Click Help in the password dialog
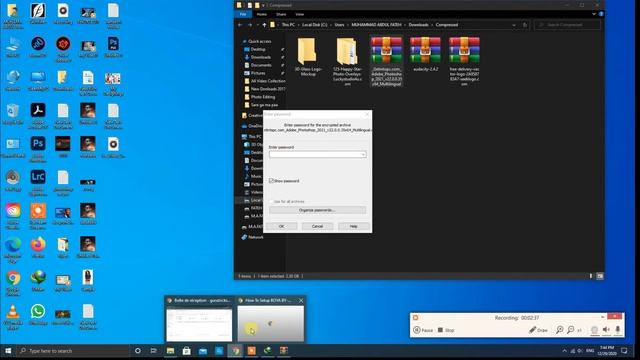This screenshot has height=360, width=640. tap(353, 226)
